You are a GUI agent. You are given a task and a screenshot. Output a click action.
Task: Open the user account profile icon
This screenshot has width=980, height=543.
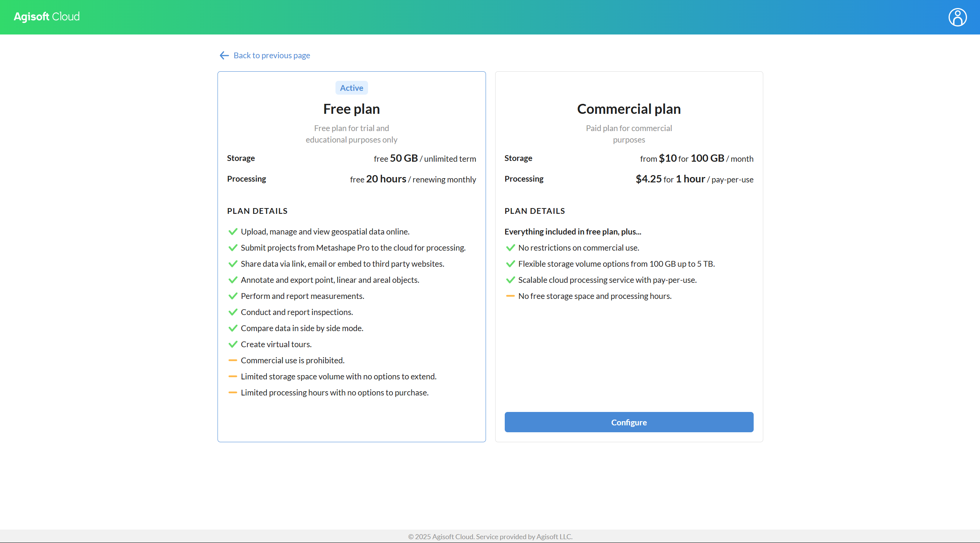click(x=957, y=17)
